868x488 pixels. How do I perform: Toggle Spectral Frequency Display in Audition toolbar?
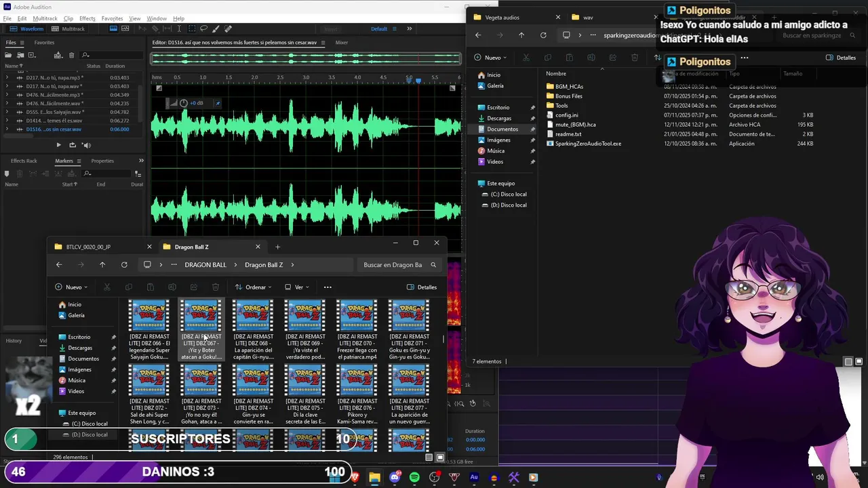(x=113, y=28)
